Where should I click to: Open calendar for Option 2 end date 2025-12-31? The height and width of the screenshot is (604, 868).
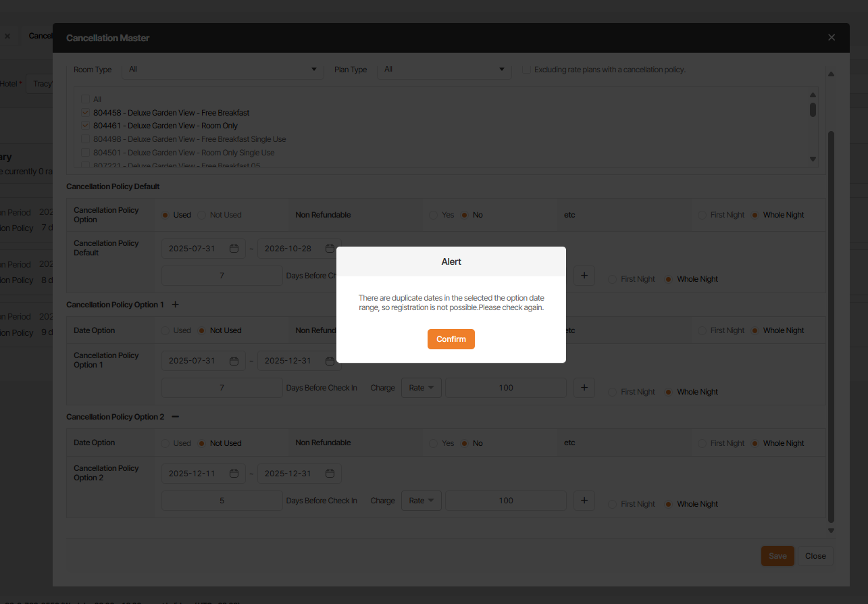(330, 474)
